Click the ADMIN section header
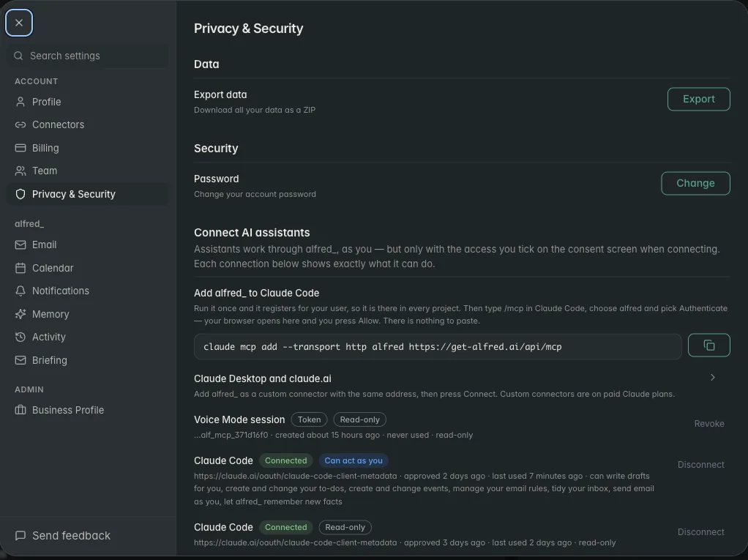Screen dimensions: 748x560 (29, 389)
